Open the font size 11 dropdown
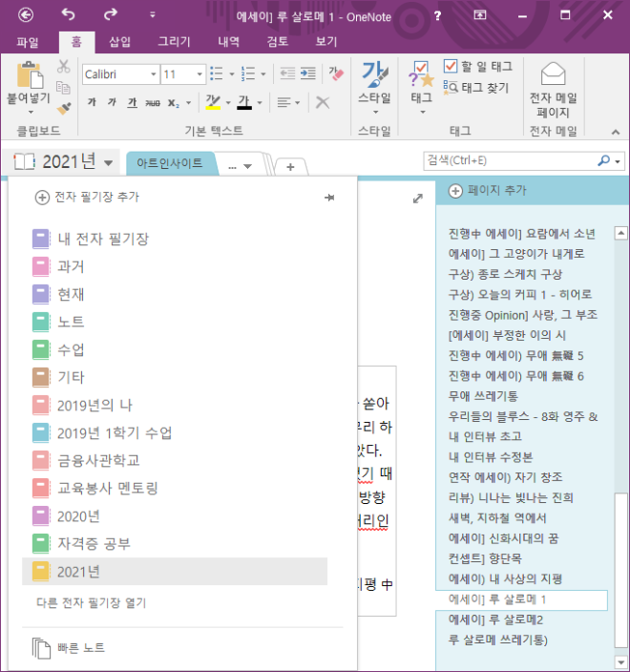This screenshot has width=630, height=672. tap(199, 74)
